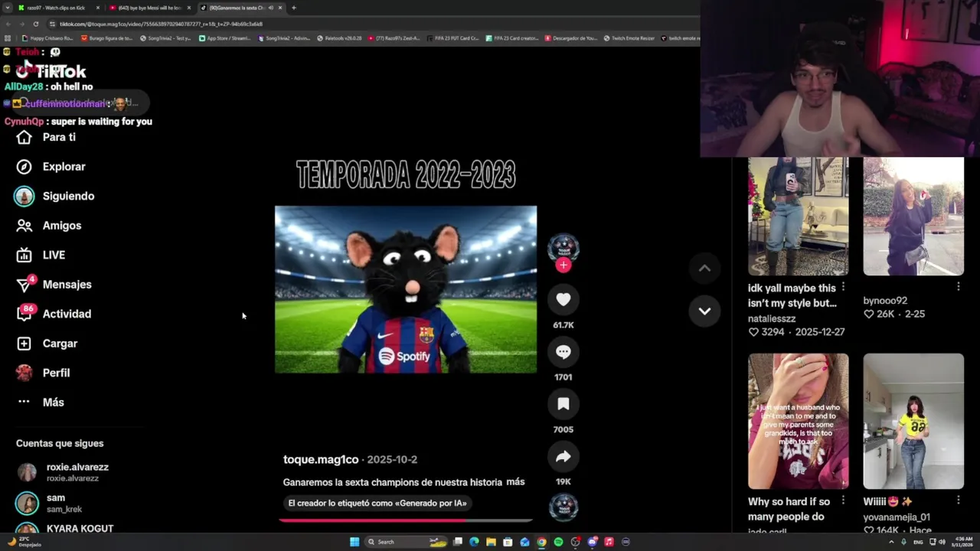980x551 pixels.
Task: Open more options for Wiiiii video
Action: pos(959,500)
